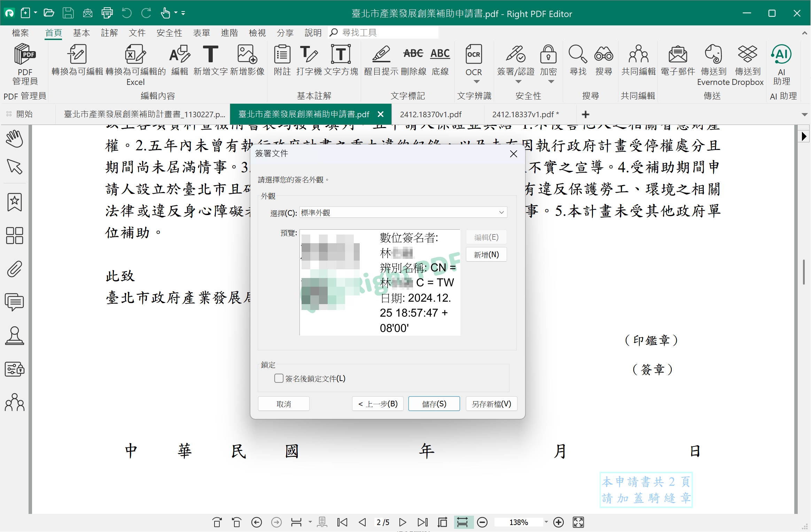
Task: Click the AI assistant icon
Action: pos(781,55)
